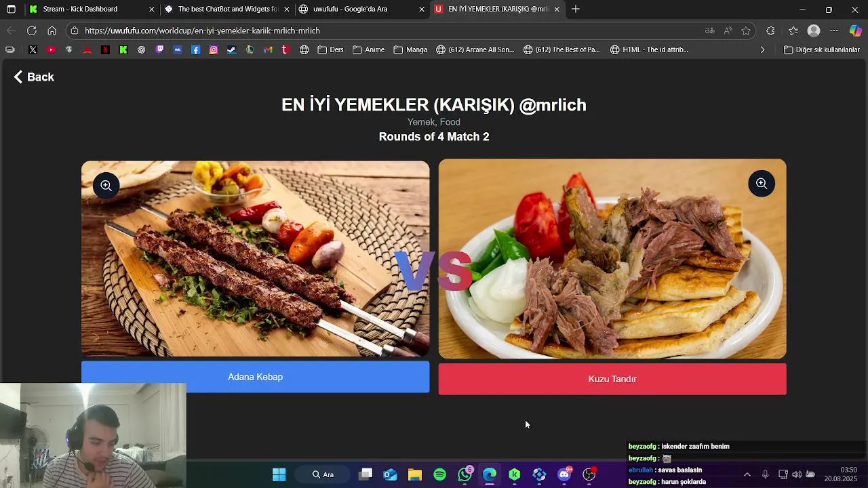Open Spotify from the taskbar
868x488 pixels.
click(439, 474)
